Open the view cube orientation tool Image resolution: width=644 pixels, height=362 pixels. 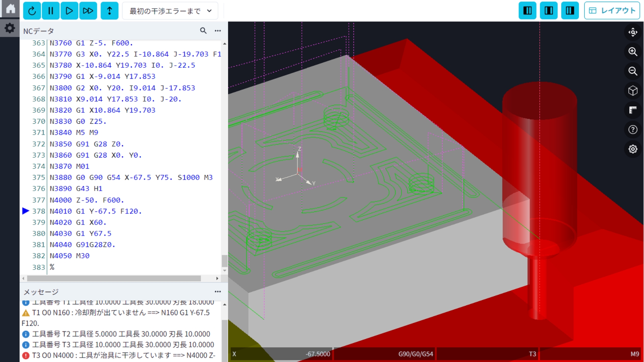coord(633,90)
